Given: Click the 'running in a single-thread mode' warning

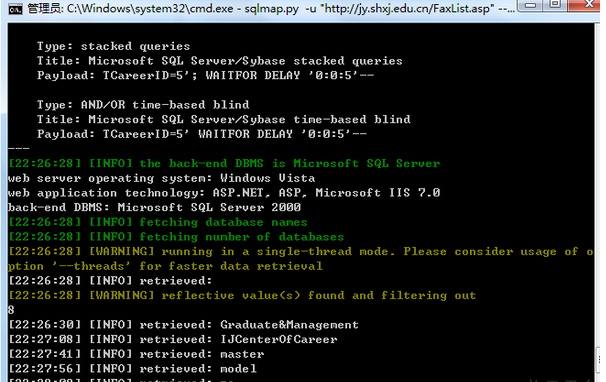Looking at the screenshot, I should point(301,252).
